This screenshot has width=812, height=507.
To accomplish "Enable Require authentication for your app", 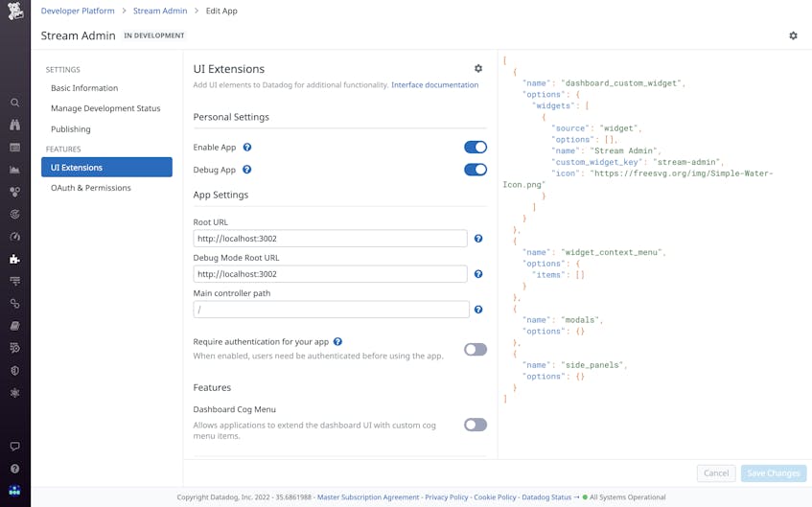I will coord(476,350).
